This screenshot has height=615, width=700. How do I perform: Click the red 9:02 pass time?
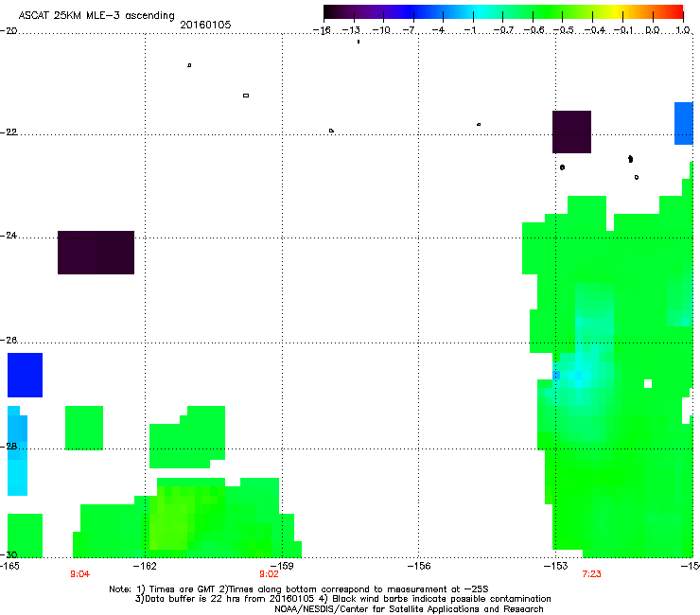(269, 574)
